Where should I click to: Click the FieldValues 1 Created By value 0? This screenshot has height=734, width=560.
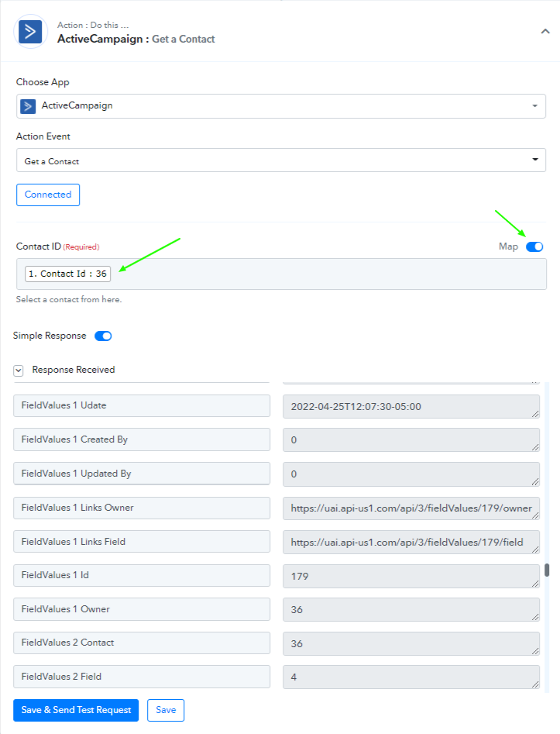click(x=411, y=440)
